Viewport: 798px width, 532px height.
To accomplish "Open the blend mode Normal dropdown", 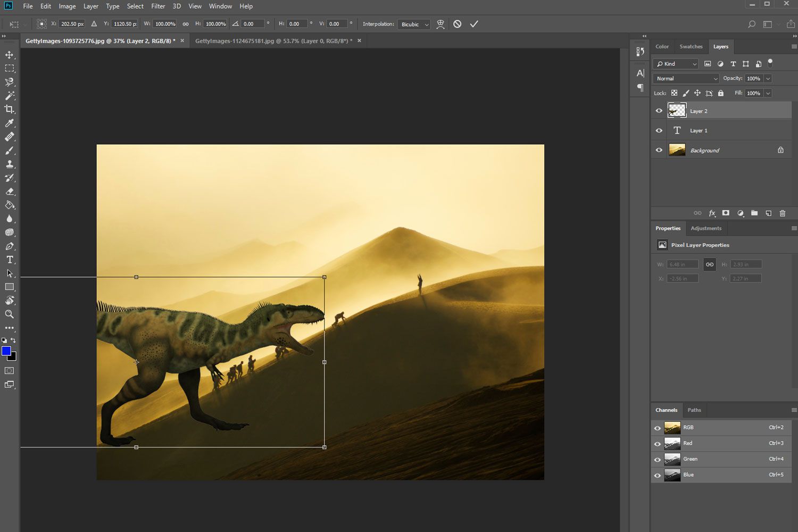I will click(686, 78).
